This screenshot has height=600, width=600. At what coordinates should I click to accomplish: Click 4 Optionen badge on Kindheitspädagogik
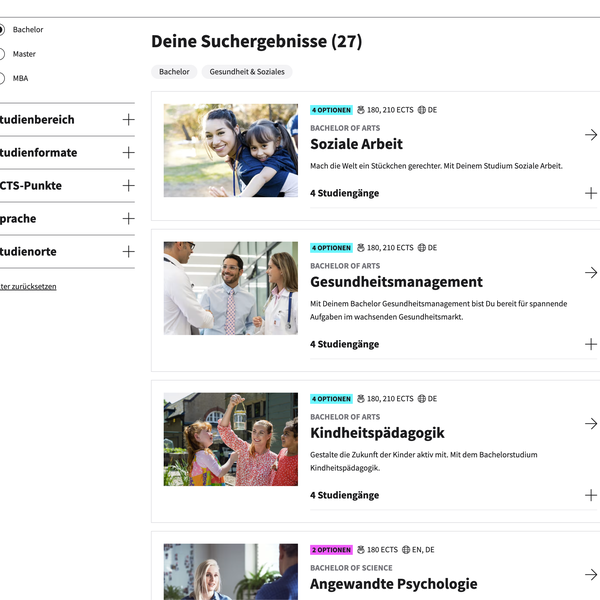pyautogui.click(x=331, y=399)
